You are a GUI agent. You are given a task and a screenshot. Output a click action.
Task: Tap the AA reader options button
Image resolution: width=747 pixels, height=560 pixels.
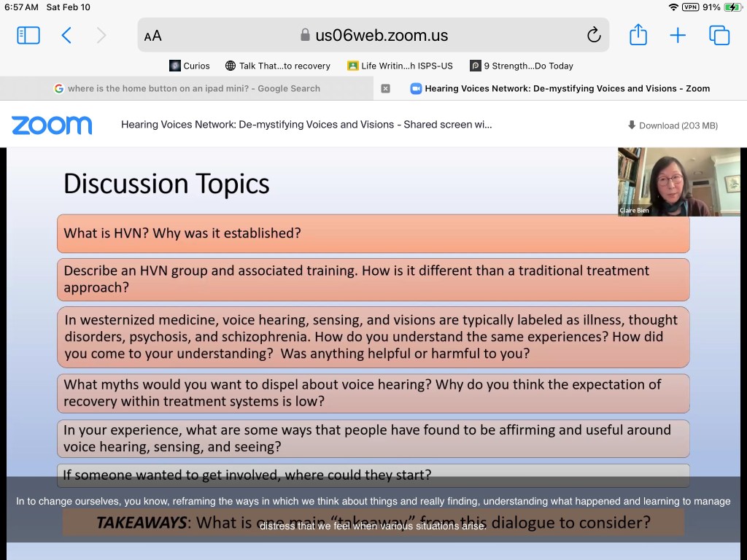click(153, 36)
